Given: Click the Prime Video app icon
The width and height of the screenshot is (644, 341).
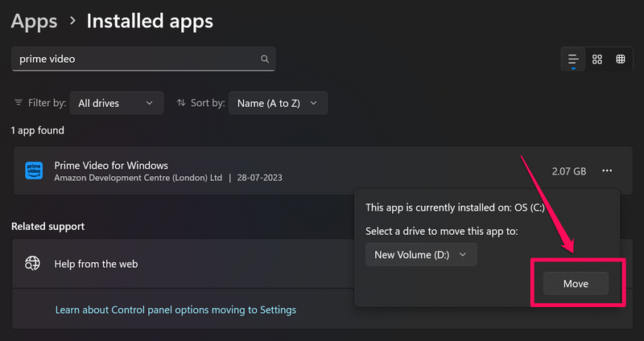Looking at the screenshot, I should (34, 170).
